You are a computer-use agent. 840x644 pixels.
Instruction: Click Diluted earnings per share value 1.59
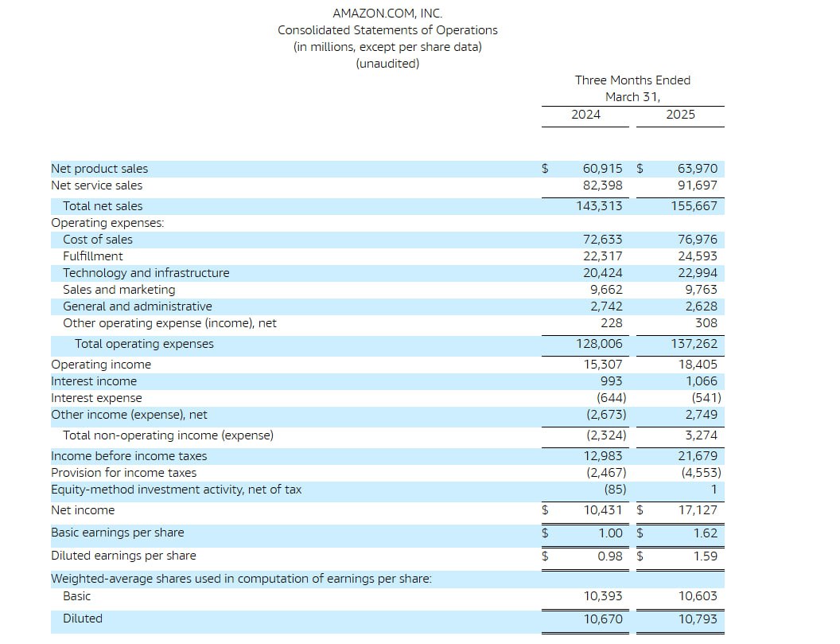pos(705,556)
